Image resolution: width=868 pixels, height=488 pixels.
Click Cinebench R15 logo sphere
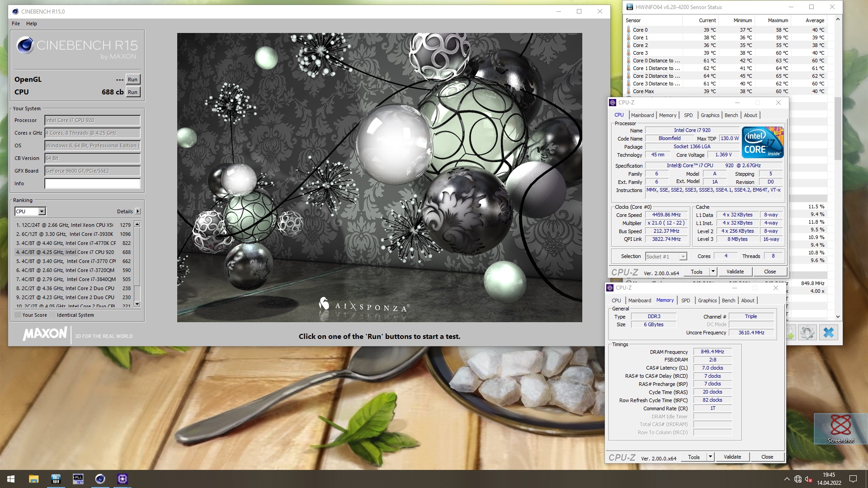point(25,45)
